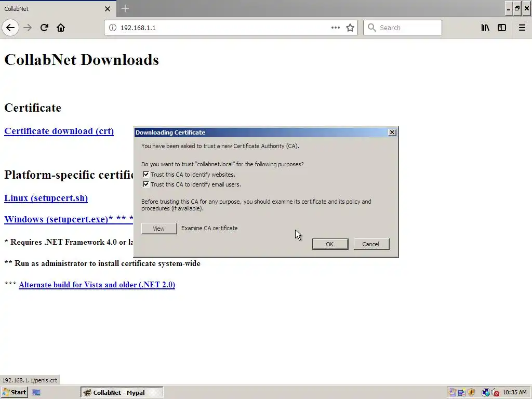
Task: Click the muted volume tray icon
Action: pyautogui.click(x=495, y=393)
